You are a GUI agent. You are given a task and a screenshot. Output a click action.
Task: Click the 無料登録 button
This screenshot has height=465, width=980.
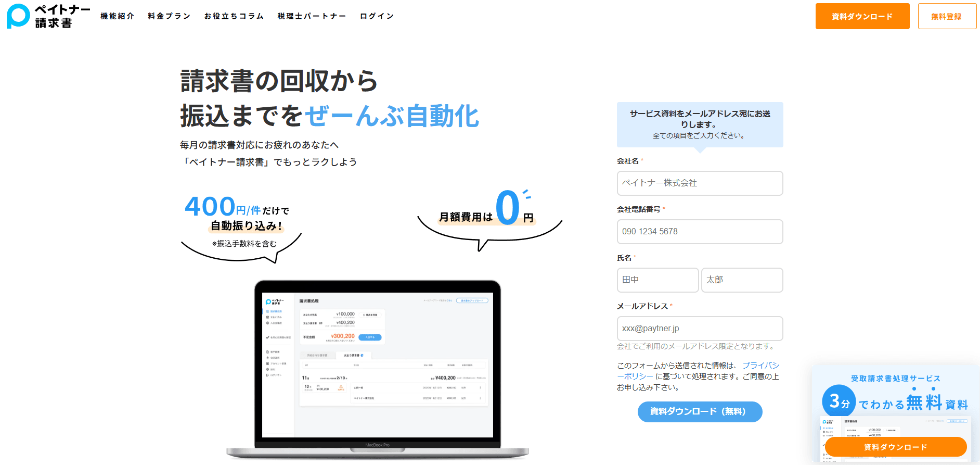point(947,16)
